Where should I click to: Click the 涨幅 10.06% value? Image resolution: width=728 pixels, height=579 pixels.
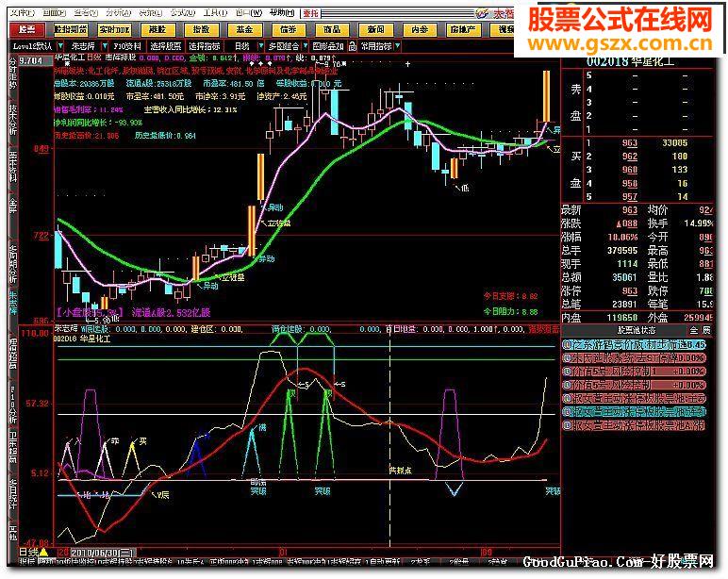623,238
